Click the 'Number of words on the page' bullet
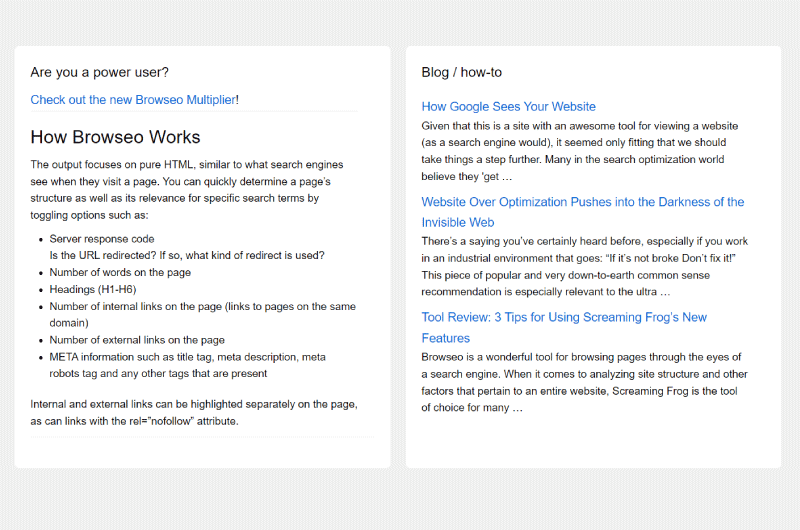The height and width of the screenshot is (530, 800). pyautogui.click(x=120, y=272)
